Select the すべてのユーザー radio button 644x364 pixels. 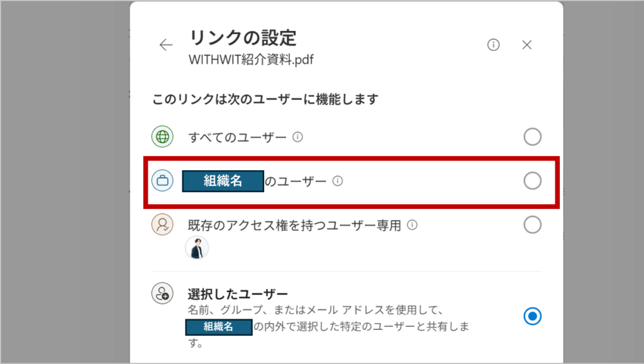point(532,137)
